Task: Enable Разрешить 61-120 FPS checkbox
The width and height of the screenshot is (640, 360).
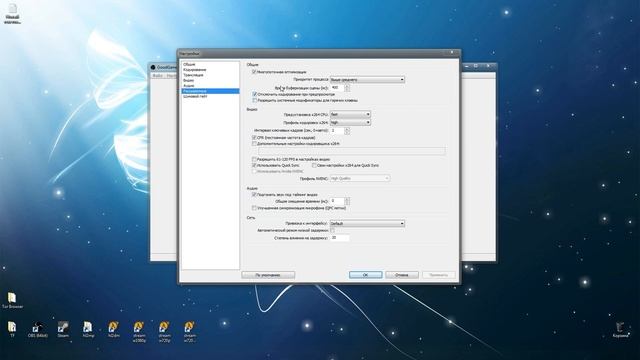Action: (x=254, y=159)
